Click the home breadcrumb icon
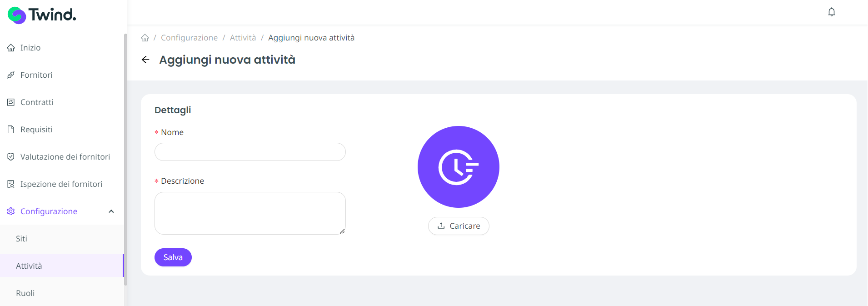This screenshot has height=306, width=868. 145,38
